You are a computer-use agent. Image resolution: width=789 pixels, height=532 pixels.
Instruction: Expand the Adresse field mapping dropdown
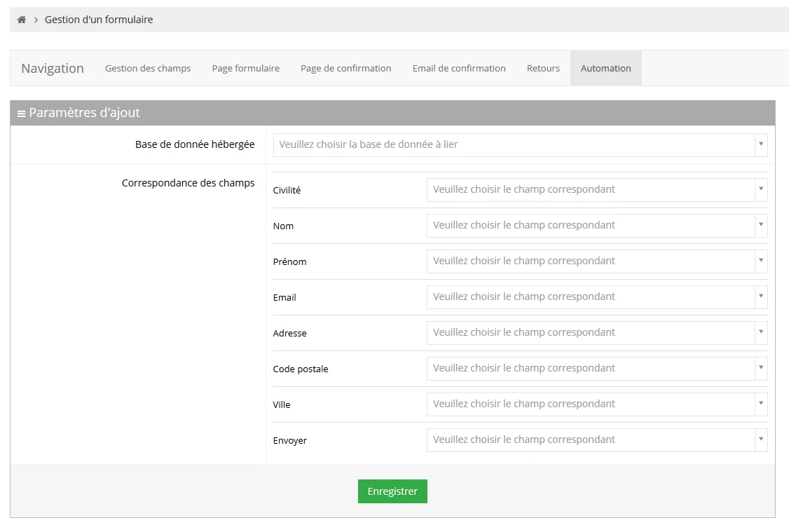pyautogui.click(x=596, y=332)
